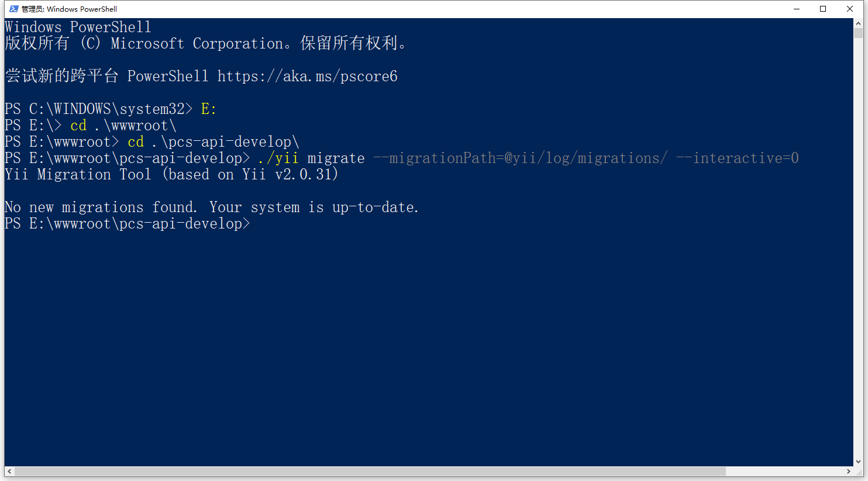Maximize the PowerShell window
This screenshot has height=481, width=868.
[x=823, y=9]
